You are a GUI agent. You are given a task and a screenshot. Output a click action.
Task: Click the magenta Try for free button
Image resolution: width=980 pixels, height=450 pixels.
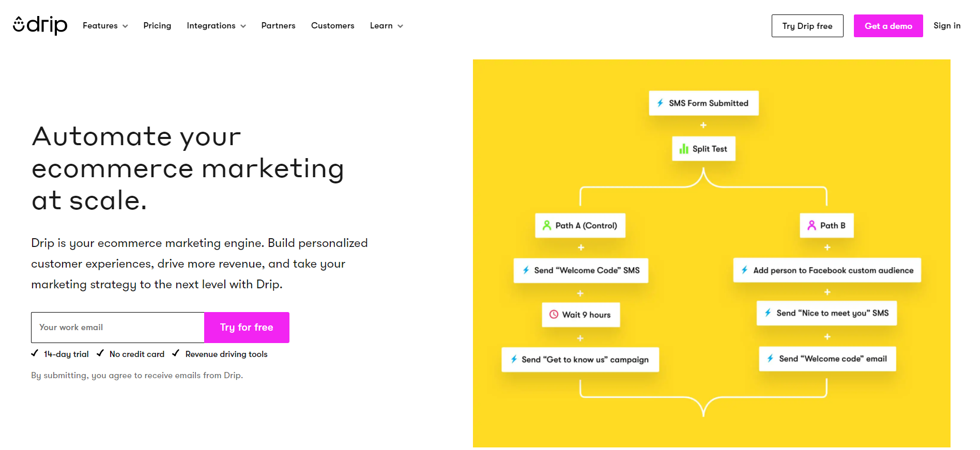[x=247, y=327]
